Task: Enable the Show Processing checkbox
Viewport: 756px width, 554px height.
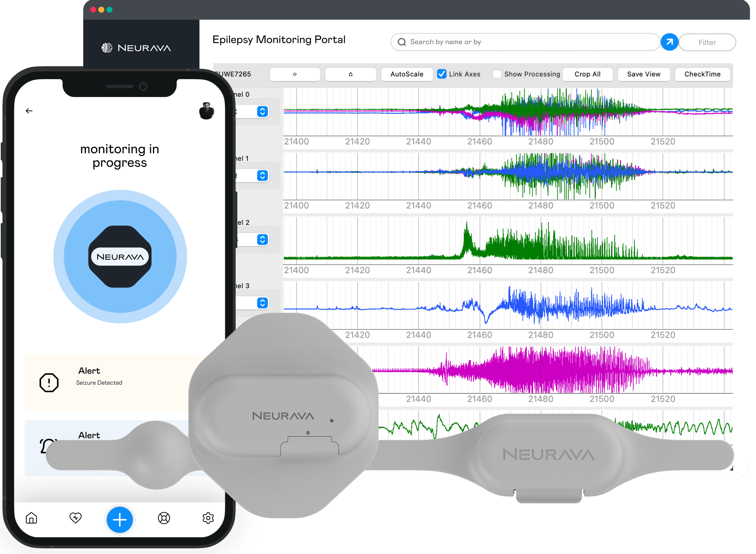Action: pos(497,74)
